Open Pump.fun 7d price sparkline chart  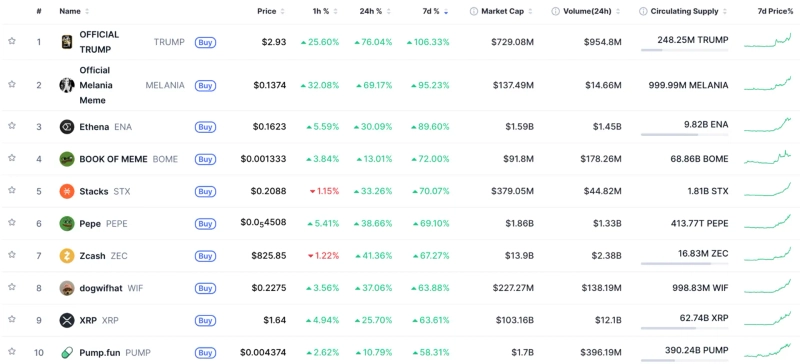(x=767, y=351)
